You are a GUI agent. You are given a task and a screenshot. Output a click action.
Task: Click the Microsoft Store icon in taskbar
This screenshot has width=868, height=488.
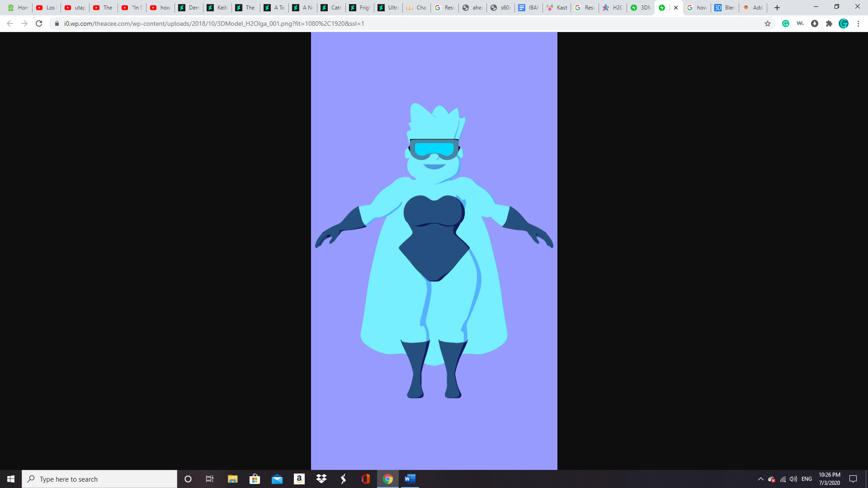tap(255, 479)
